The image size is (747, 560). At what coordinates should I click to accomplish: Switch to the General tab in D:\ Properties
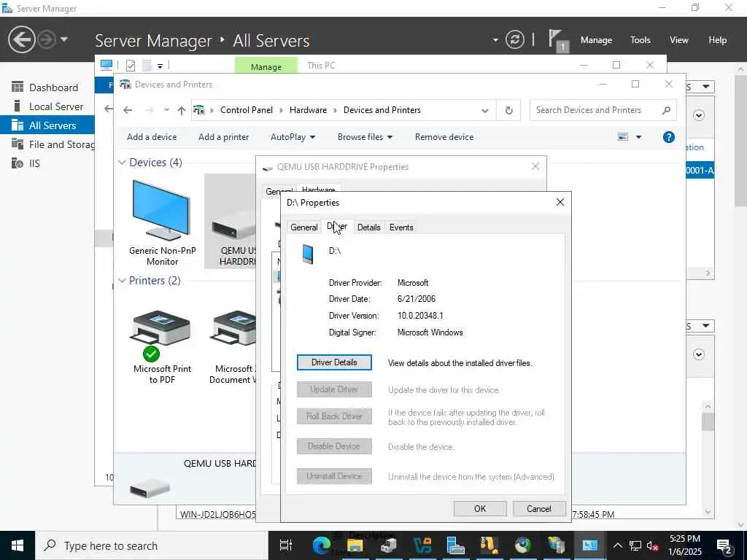[304, 227]
